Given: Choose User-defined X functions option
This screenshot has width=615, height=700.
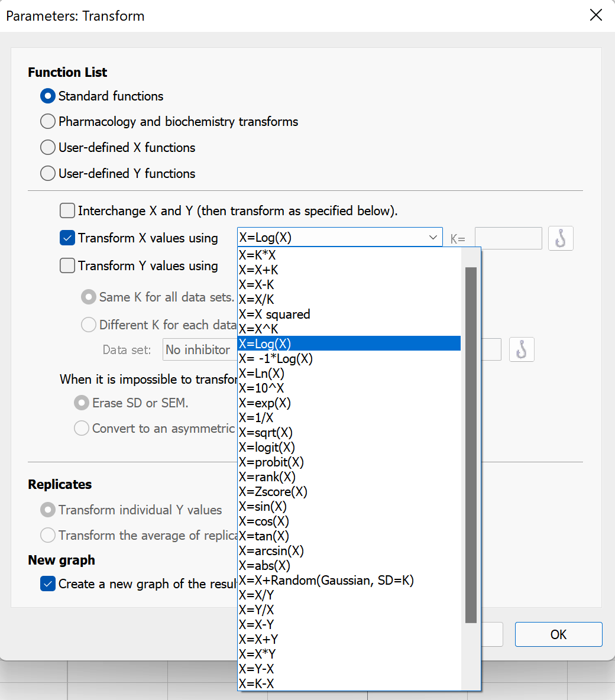Looking at the screenshot, I should (48, 147).
